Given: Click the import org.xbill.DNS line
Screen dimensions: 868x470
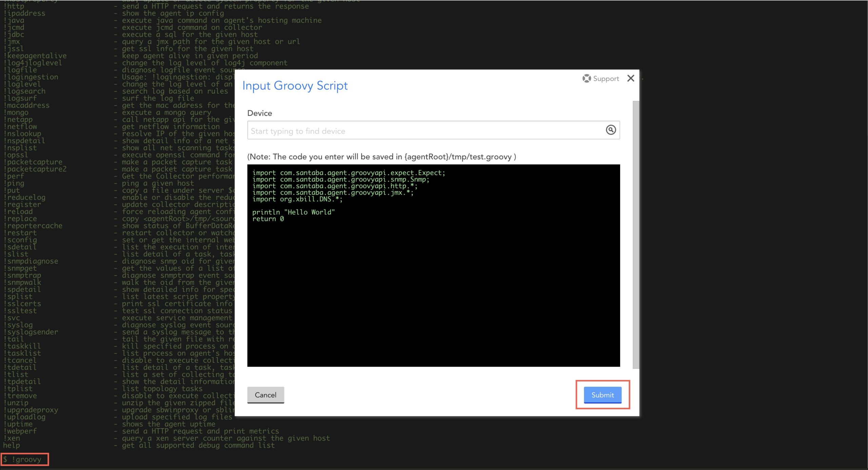Looking at the screenshot, I should point(297,200).
